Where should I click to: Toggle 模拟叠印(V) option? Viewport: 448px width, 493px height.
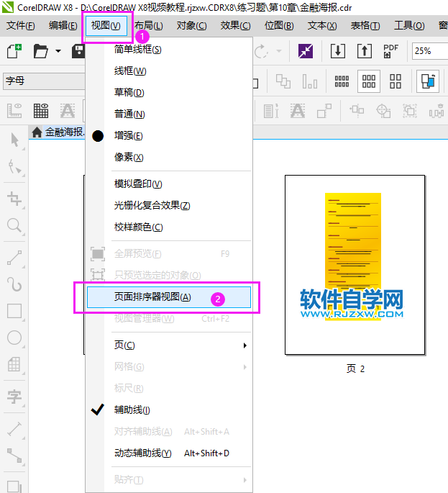click(x=169, y=184)
